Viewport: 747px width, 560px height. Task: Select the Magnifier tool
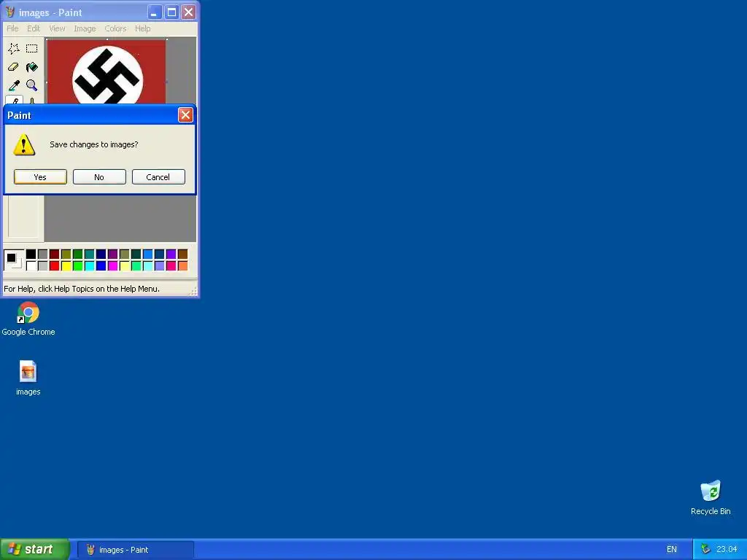click(32, 86)
